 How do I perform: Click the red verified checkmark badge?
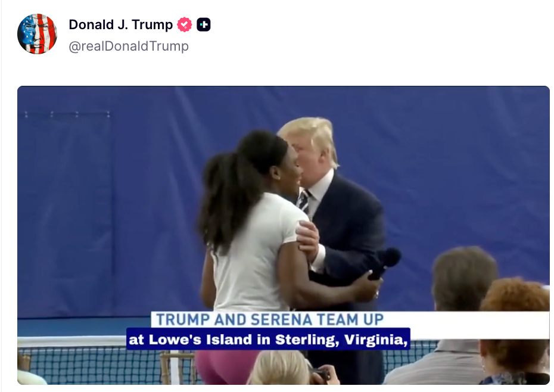click(x=185, y=25)
